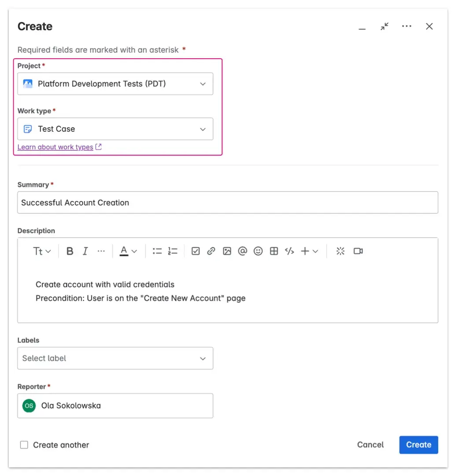458x476 pixels.
Task: Insert a numbered list in the description
Action: pos(173,251)
